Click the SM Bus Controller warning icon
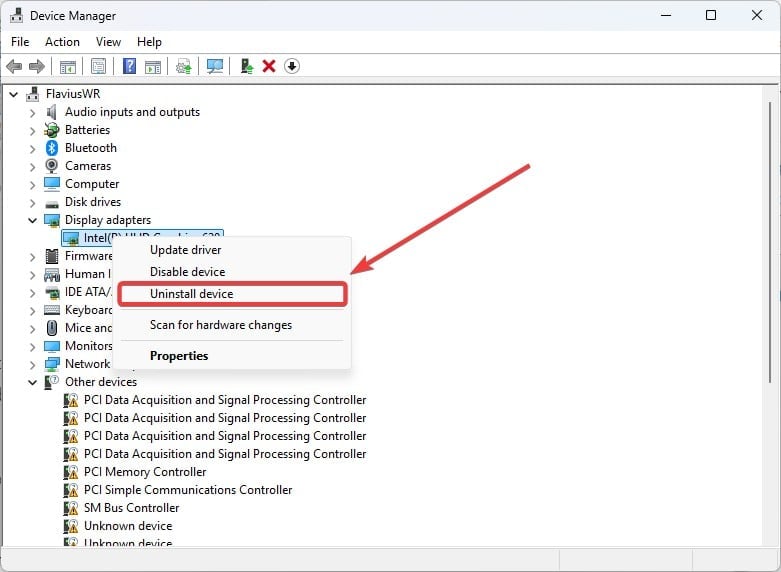Viewport: 781px width, 572px height. click(71, 508)
